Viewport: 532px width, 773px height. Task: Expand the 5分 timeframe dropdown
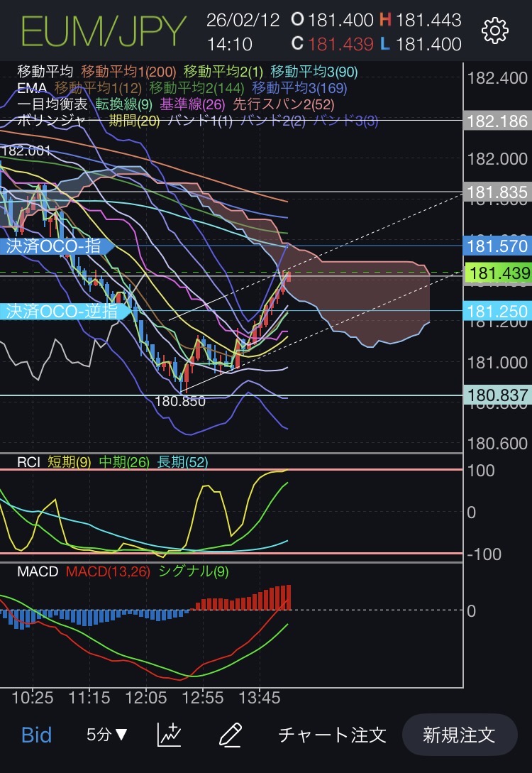[x=107, y=734]
